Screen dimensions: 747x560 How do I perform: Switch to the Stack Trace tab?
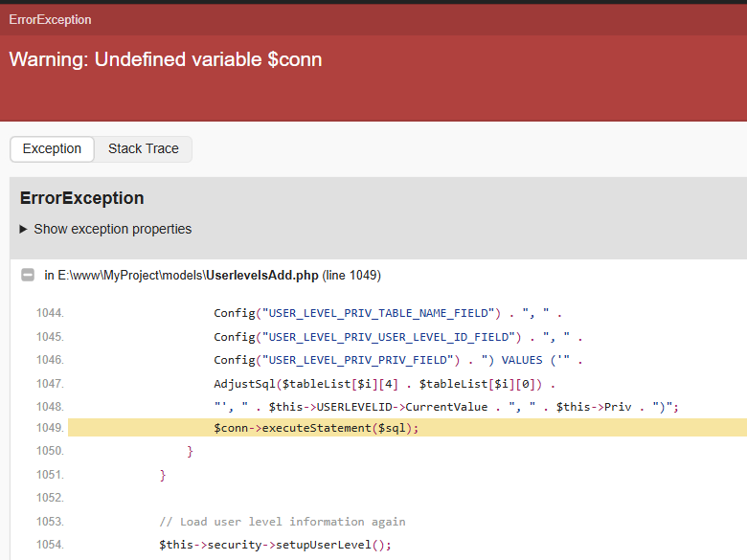coord(143,148)
